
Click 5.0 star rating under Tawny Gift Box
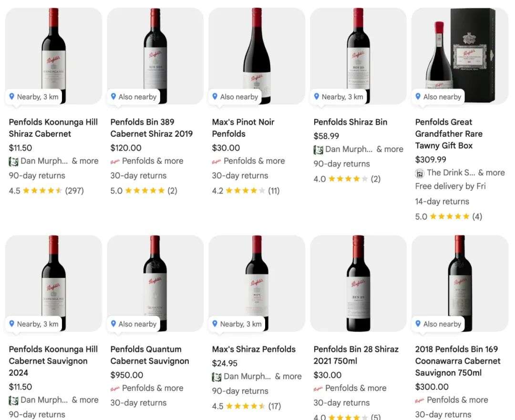click(x=449, y=217)
